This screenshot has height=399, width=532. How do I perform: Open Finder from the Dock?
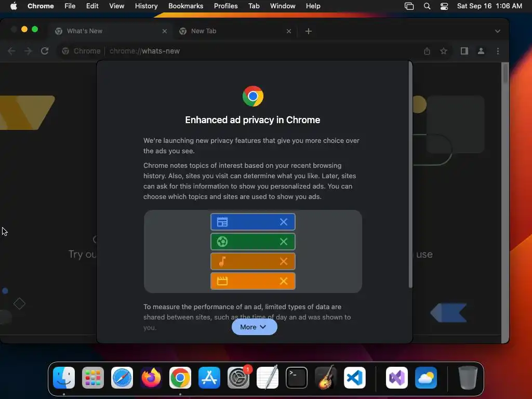64,378
